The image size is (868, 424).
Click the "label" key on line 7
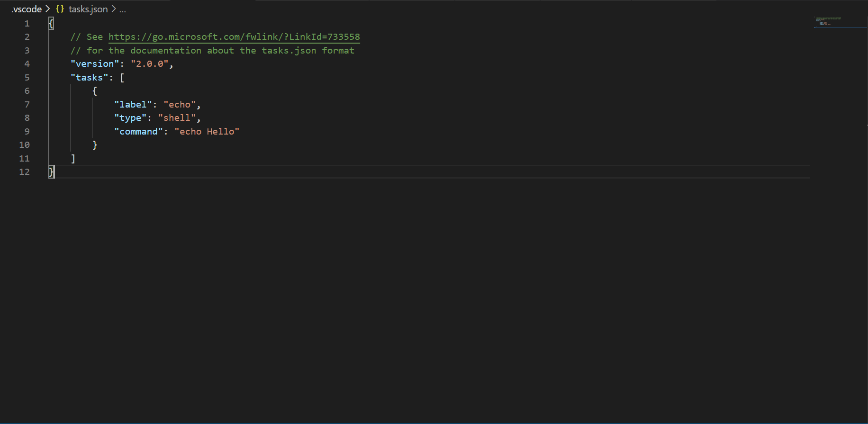point(133,104)
